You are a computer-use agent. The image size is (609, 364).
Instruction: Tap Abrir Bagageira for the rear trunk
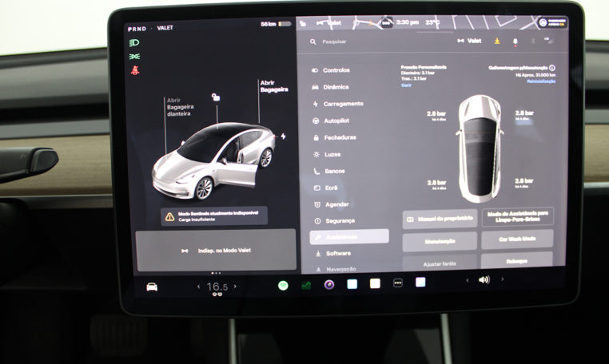coord(274,86)
